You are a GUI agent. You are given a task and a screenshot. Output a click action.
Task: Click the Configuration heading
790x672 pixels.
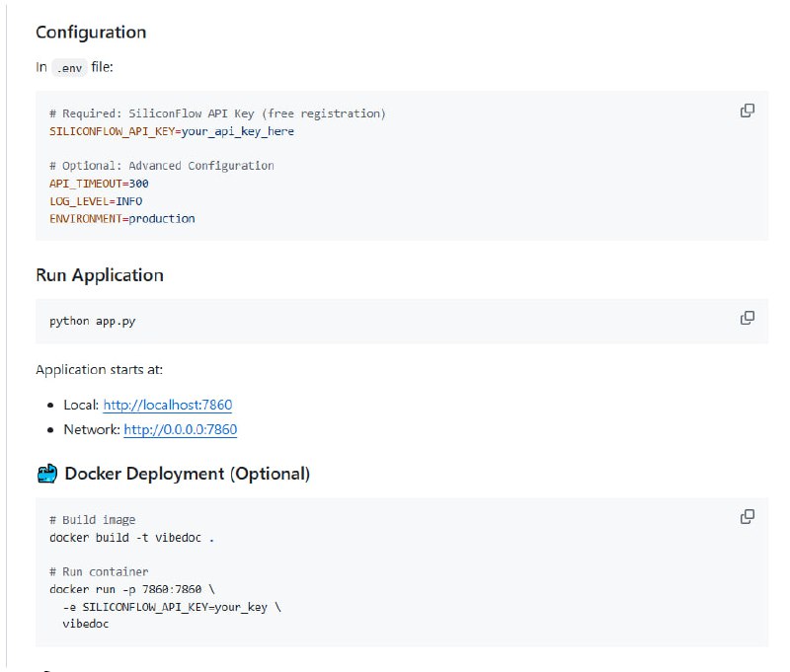(x=91, y=33)
